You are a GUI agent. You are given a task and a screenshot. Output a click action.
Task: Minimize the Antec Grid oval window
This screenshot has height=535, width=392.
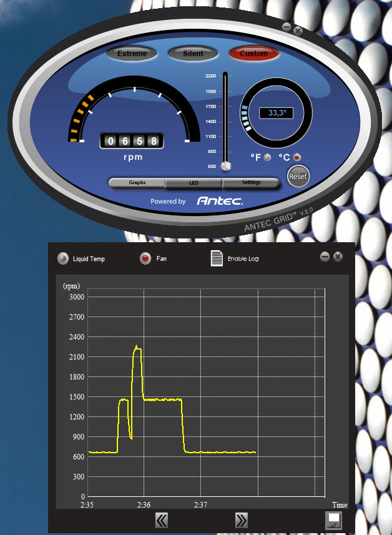pyautogui.click(x=287, y=27)
